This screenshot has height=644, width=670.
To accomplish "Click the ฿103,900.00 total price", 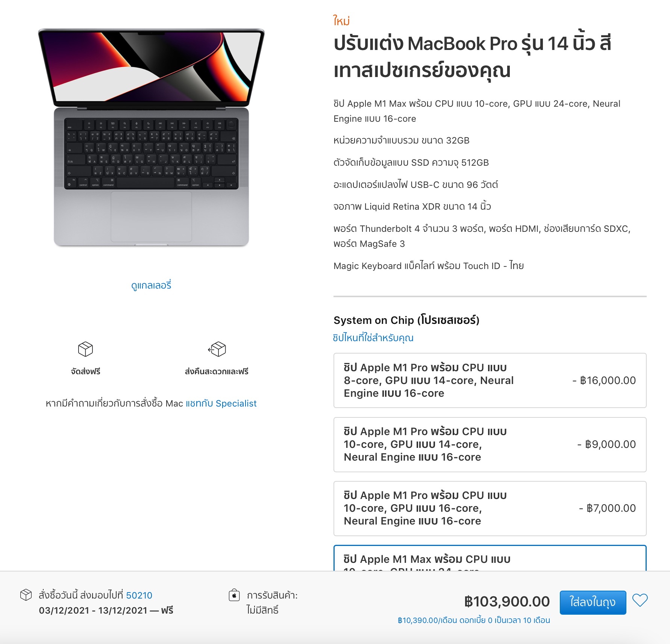I will pyautogui.click(x=507, y=602).
